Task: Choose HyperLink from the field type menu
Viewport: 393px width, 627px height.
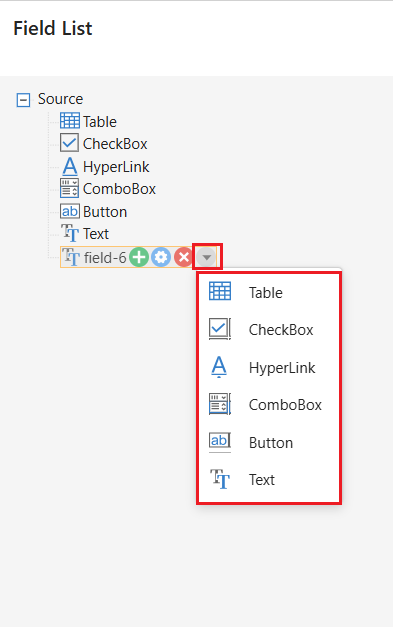Action: 269,367
